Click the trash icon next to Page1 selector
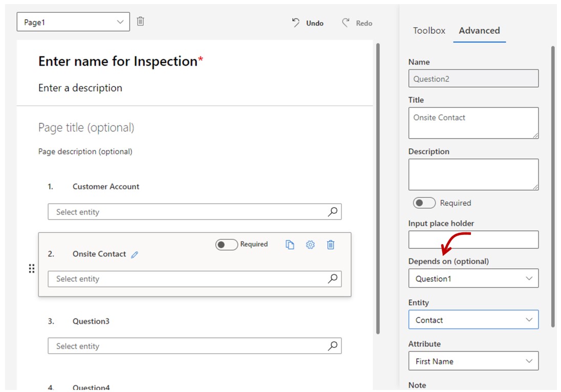This screenshot has width=561, height=392. (140, 21)
